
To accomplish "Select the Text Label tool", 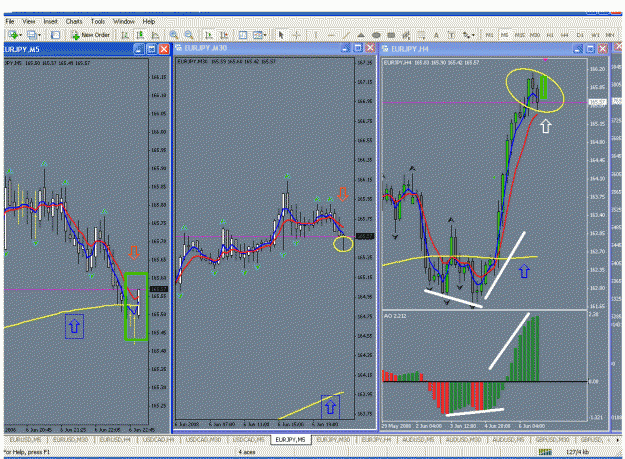I will coord(451,35).
